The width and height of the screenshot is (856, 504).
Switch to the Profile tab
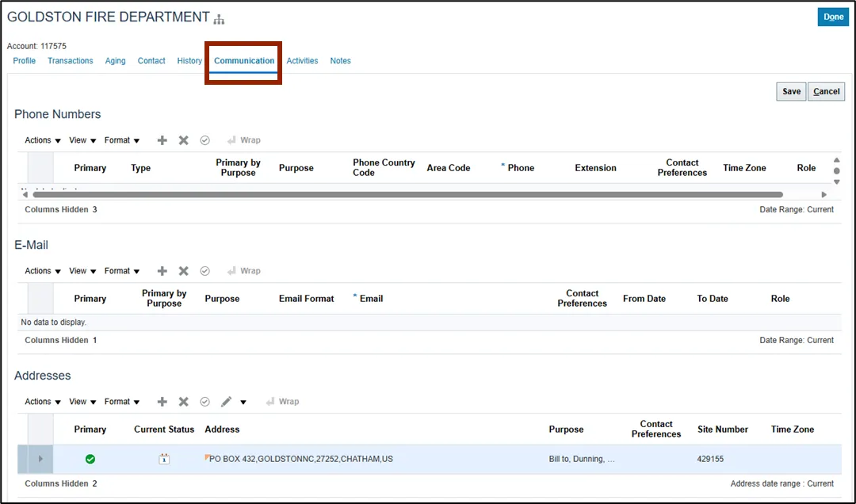click(24, 60)
